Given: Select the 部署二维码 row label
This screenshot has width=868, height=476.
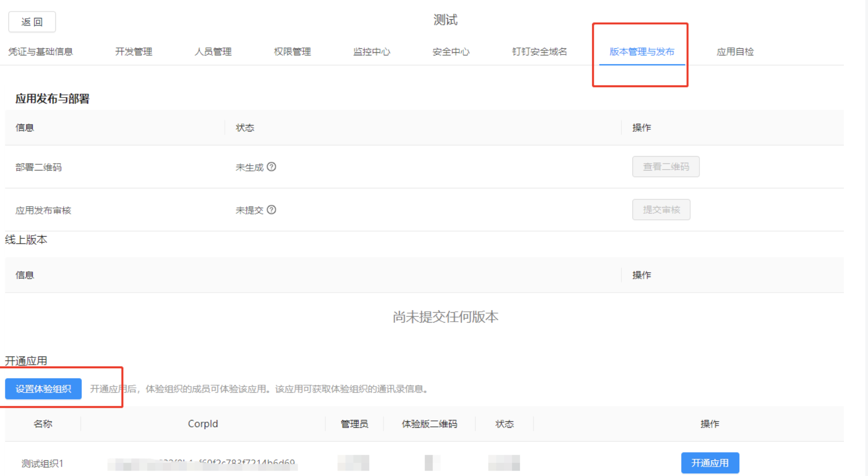Looking at the screenshot, I should [38, 167].
